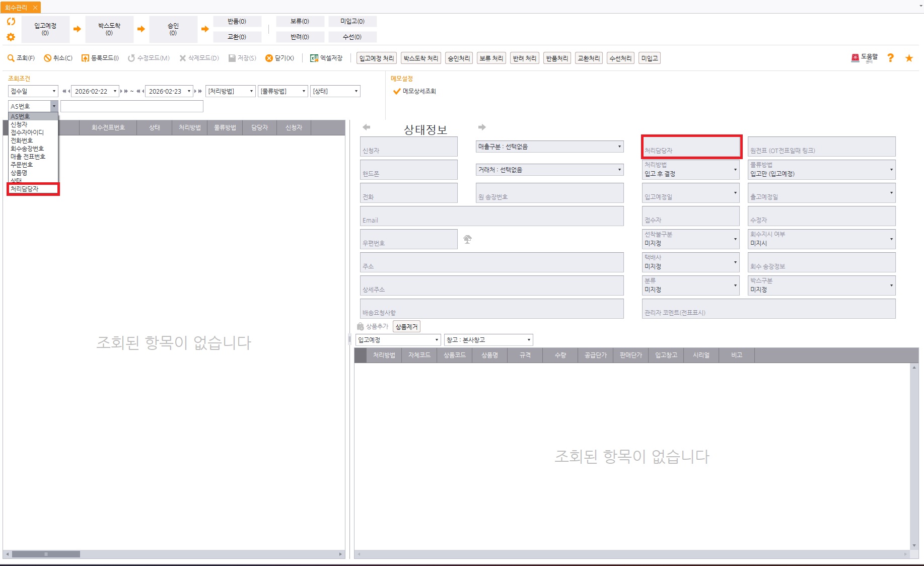Open the 매출구분 : 선택없음 dropdown
Viewport: 924px width, 566px height.
549,147
